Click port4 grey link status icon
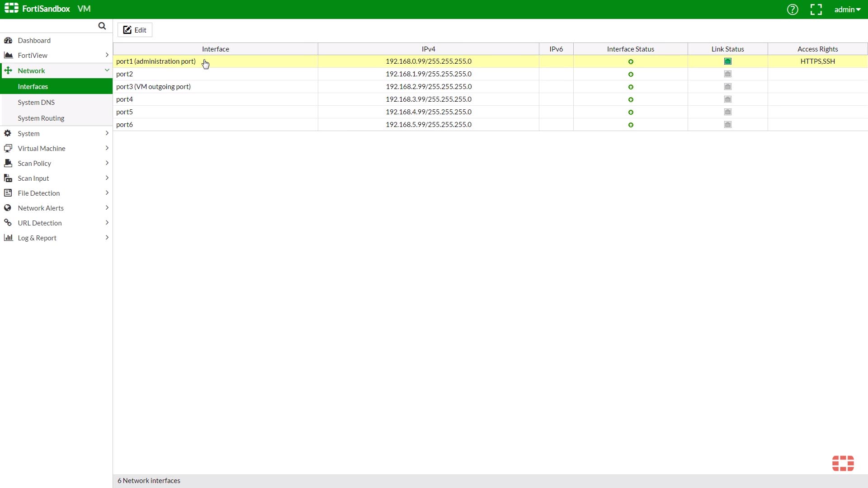 (727, 99)
